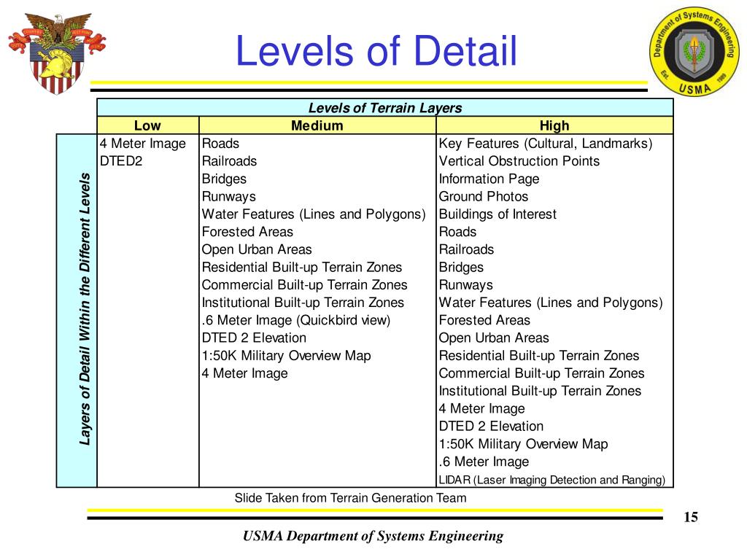Click 'Open Urban Areas' in the High column

pos(494,338)
